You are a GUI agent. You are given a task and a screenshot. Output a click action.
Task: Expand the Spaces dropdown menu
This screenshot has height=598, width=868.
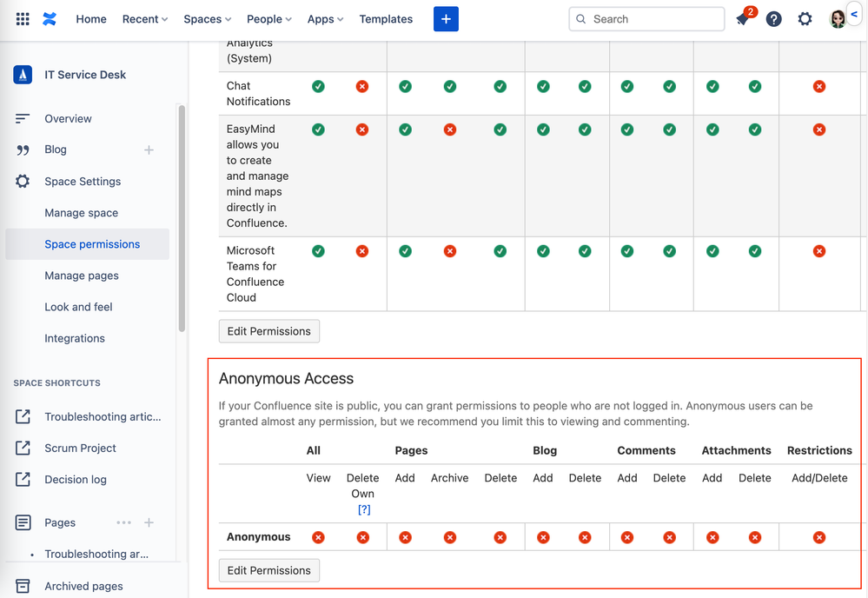tap(207, 19)
